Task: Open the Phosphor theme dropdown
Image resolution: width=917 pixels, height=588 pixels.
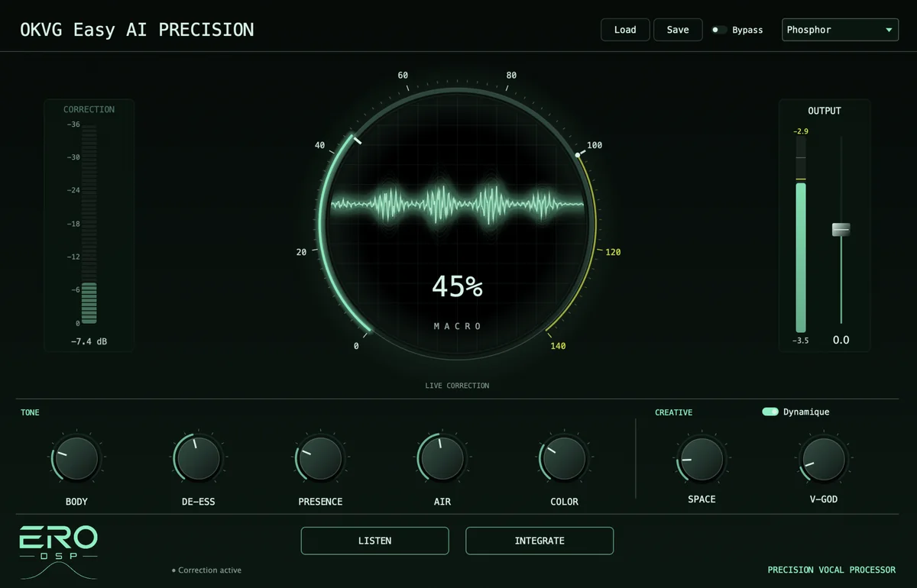Action: [840, 30]
